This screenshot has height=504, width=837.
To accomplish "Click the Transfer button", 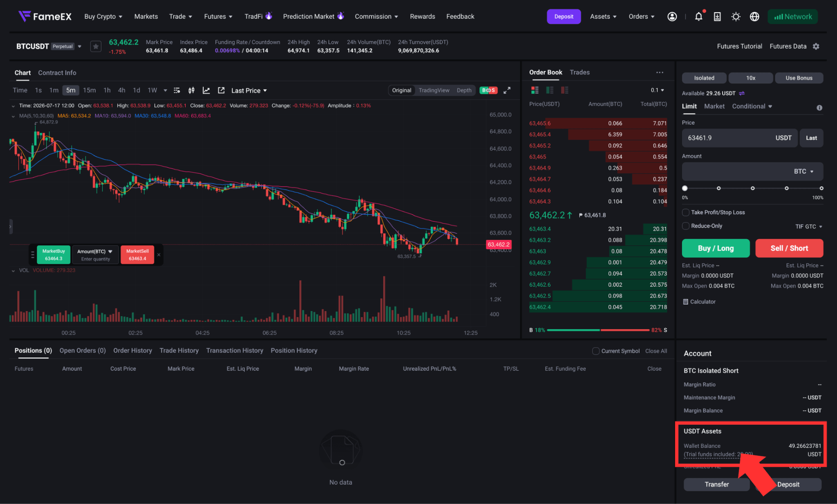I will tap(716, 484).
